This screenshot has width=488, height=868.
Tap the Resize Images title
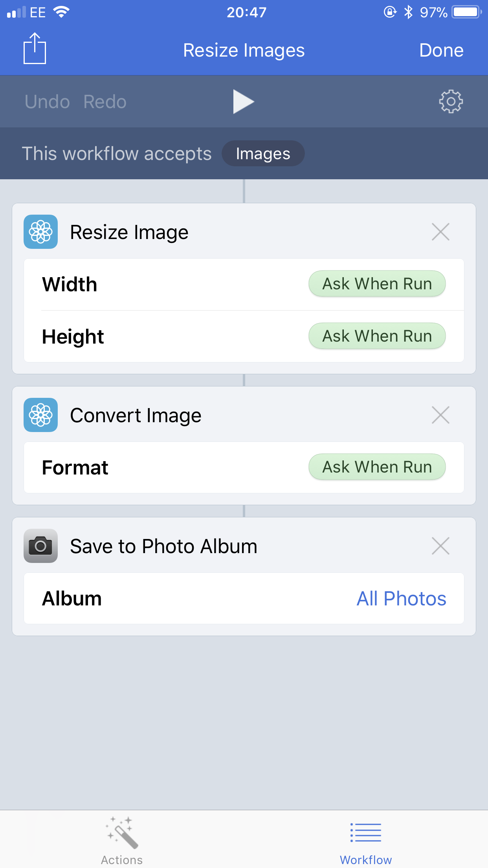point(244,50)
